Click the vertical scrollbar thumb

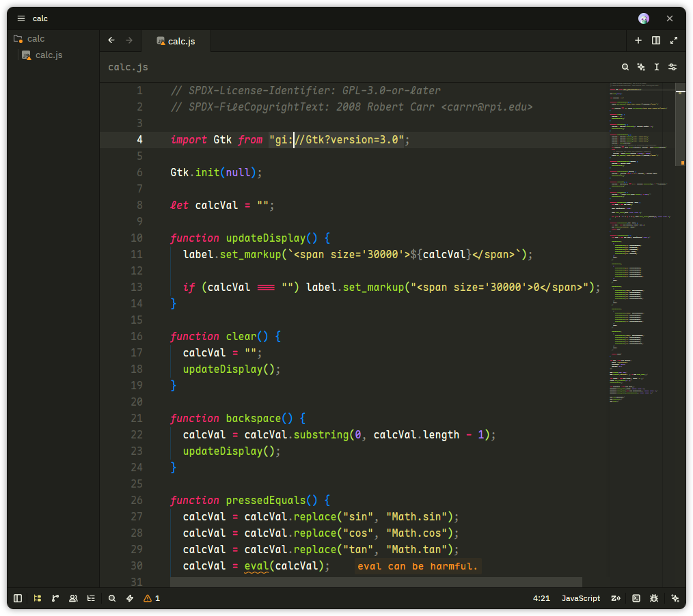[681, 126]
